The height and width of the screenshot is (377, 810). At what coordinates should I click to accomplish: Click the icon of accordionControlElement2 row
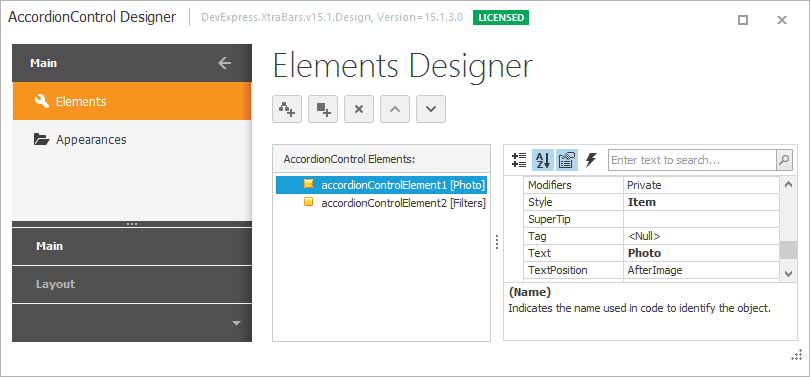click(x=308, y=202)
